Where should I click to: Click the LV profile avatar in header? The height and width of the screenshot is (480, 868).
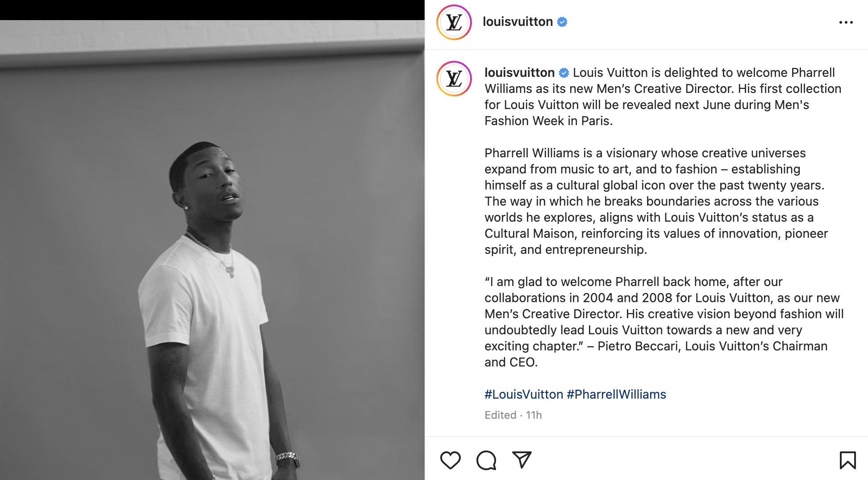tap(454, 22)
